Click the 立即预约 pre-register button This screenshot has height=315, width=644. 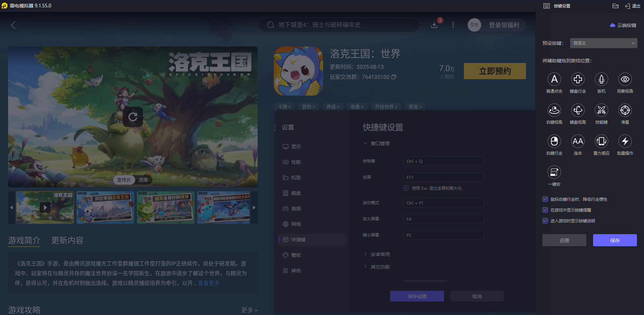pyautogui.click(x=495, y=71)
